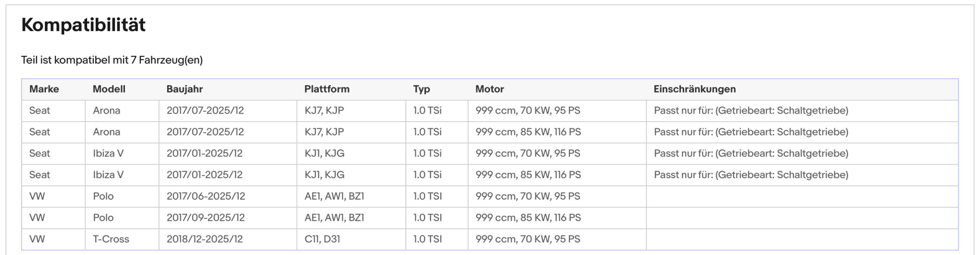Click the 2018/12-2025/12 Baujahr cell
Viewport: 980px width, 255px height.
pyautogui.click(x=204, y=239)
